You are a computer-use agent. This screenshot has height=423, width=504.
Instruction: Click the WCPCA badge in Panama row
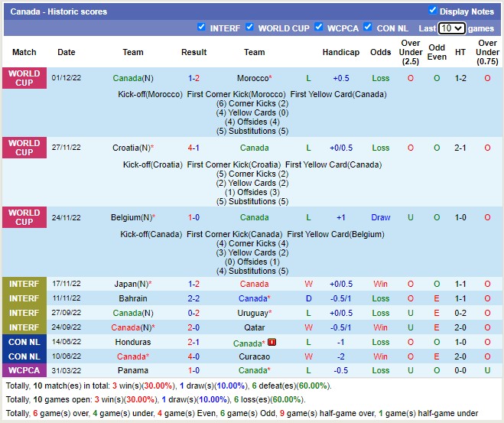point(24,372)
